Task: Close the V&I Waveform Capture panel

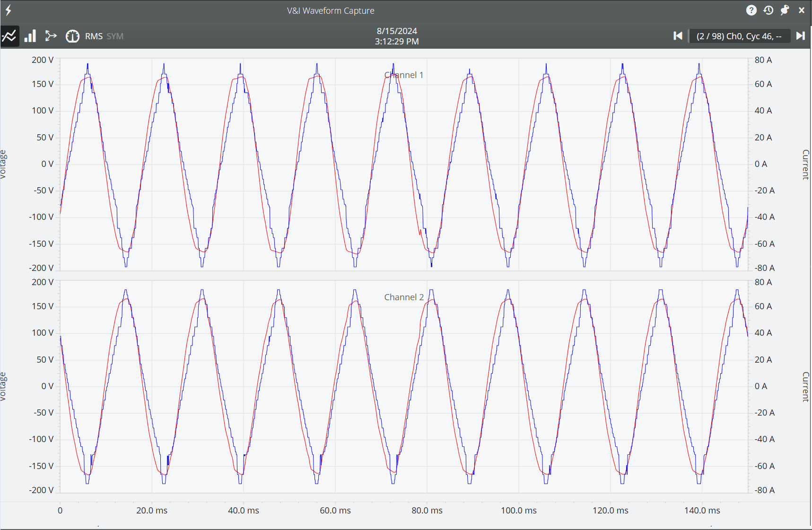Action: 802,10
